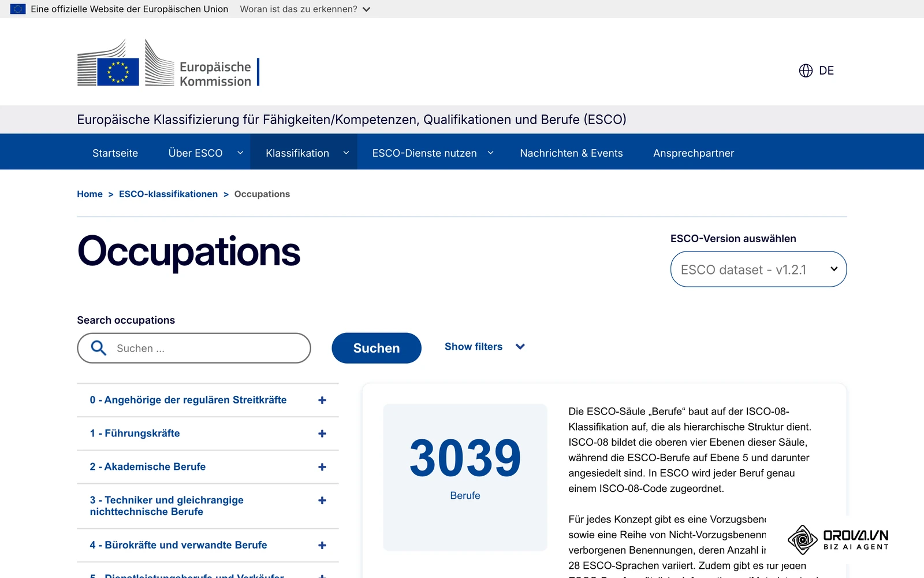Screen dimensions: 924x578
Task: Open the Ansprechpartner menu item
Action: [x=694, y=153]
